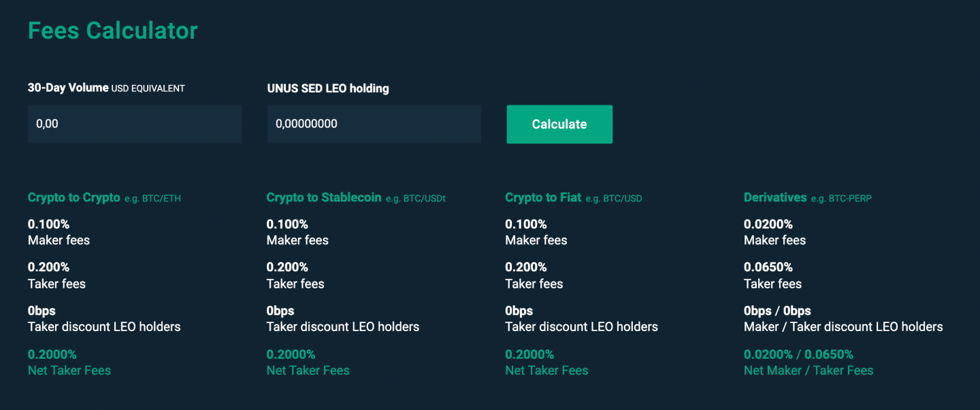Viewport: 980px width, 410px height.
Task: Click Crypto to Crypto 0.100% maker fee
Action: (x=48, y=224)
